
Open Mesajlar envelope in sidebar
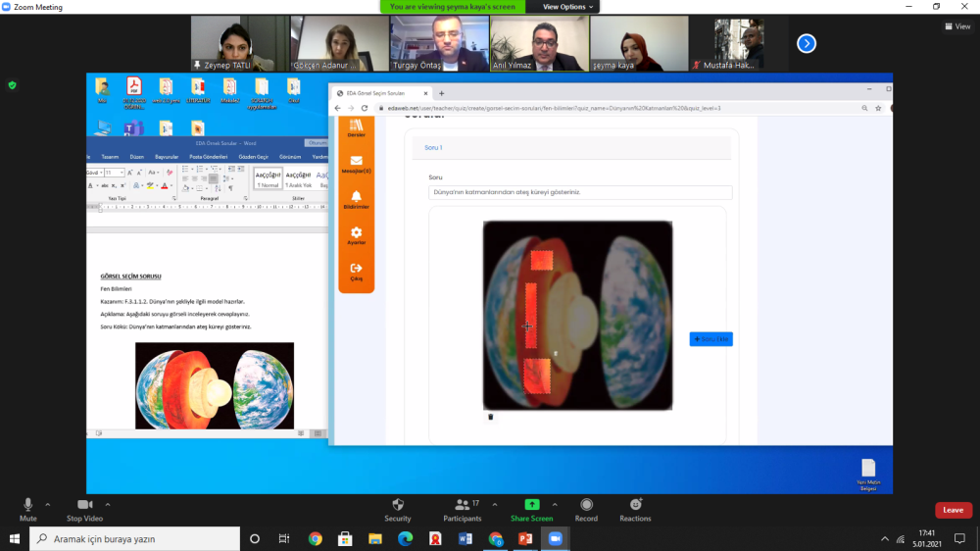pyautogui.click(x=357, y=165)
